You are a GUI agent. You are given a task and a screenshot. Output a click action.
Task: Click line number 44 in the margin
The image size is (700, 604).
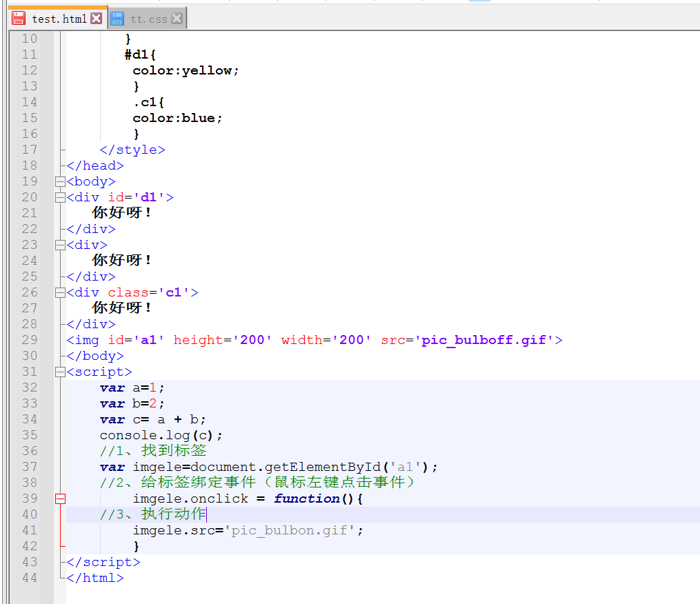(30, 578)
